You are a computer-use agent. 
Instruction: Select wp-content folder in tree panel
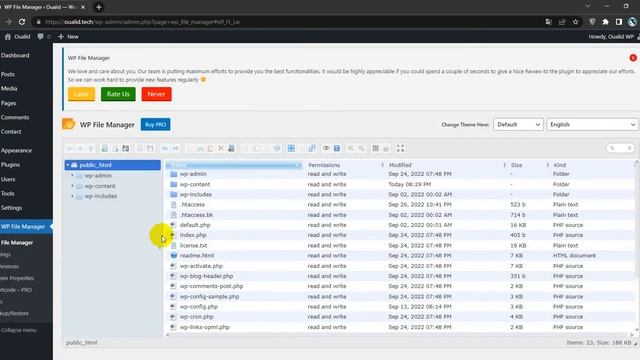(x=100, y=186)
